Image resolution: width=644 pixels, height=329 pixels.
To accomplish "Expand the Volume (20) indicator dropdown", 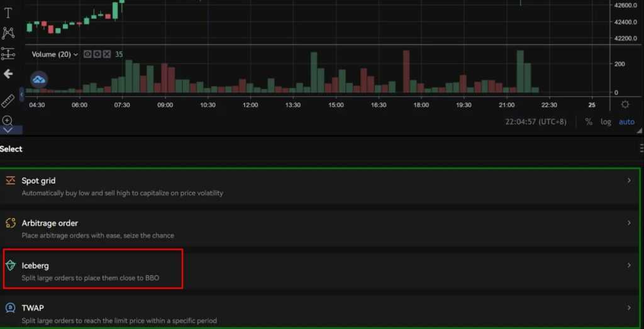I will click(76, 55).
